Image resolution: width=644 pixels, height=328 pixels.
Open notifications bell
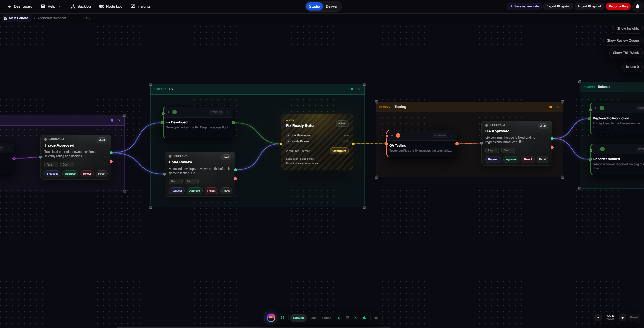point(637,6)
